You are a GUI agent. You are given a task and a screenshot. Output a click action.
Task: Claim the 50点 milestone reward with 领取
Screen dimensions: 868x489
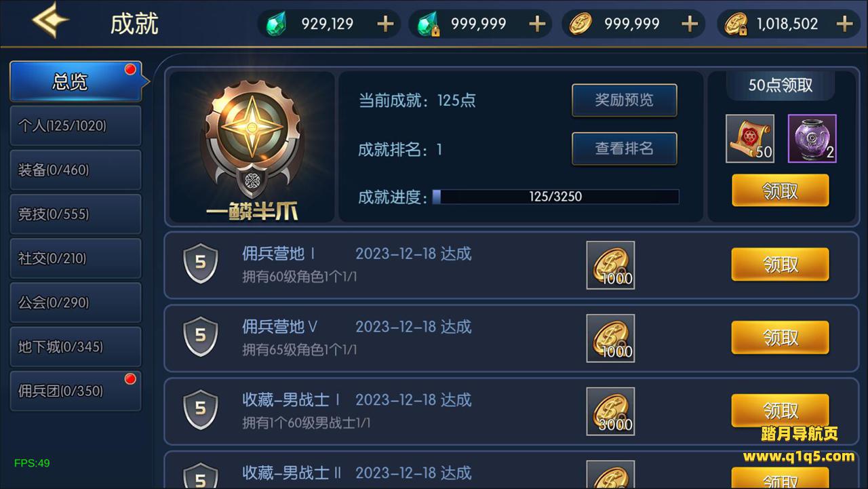(781, 191)
